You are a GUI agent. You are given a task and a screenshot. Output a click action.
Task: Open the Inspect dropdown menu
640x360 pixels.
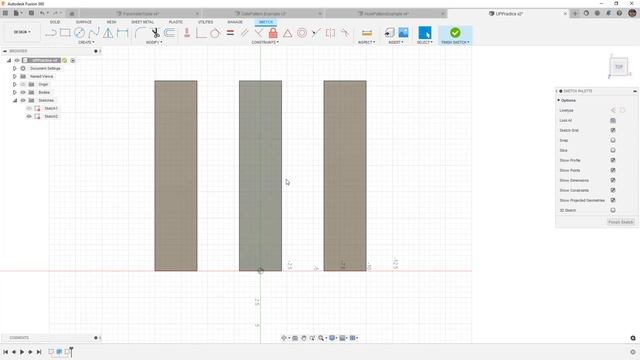(x=367, y=42)
